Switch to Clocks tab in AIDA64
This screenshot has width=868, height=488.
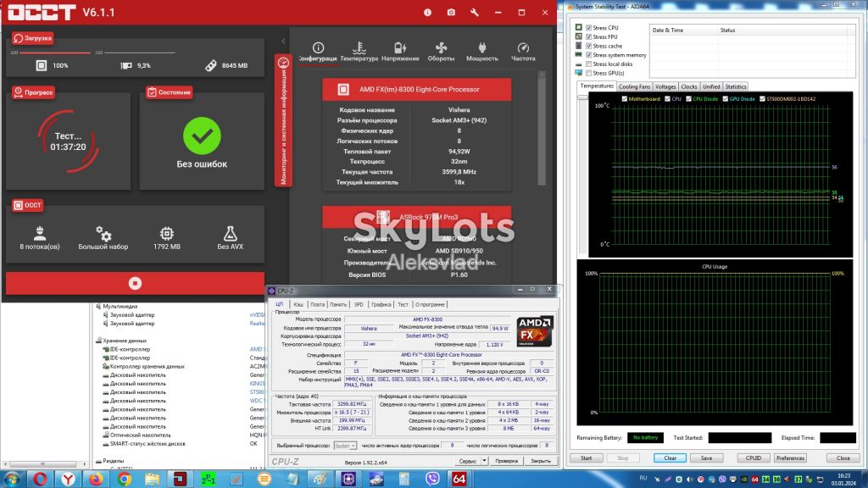point(689,87)
